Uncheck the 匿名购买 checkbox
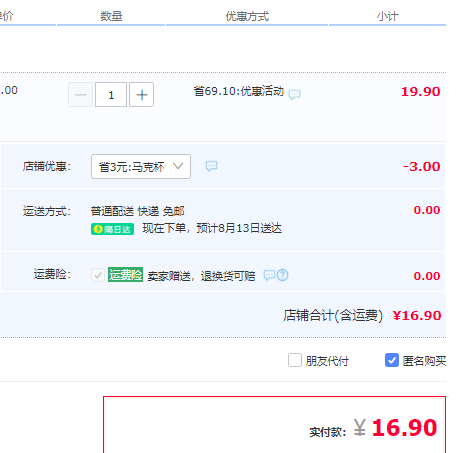The width and height of the screenshot is (467, 453). pyautogui.click(x=392, y=360)
